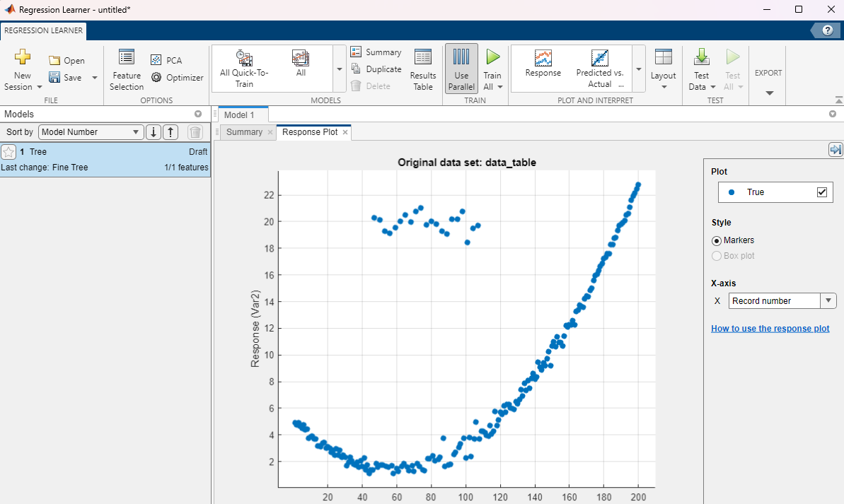Select Predicted vs. Actual plot
The image size is (844, 504).
599,59
